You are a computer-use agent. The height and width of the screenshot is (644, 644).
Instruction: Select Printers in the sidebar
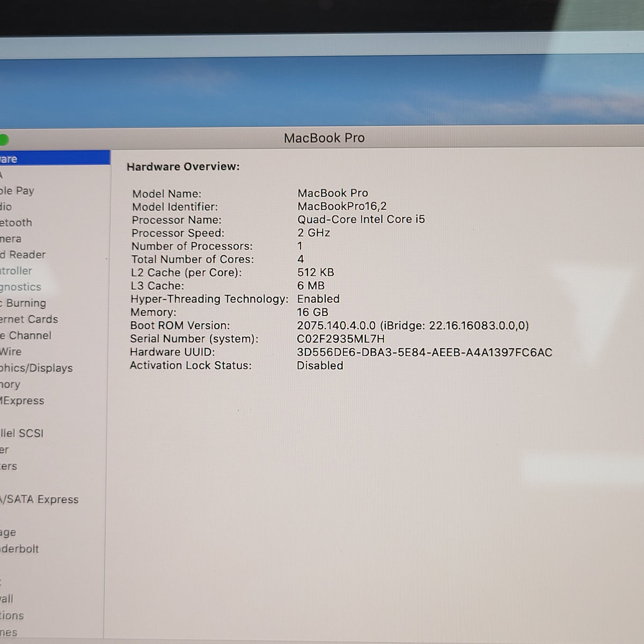pos(9,466)
